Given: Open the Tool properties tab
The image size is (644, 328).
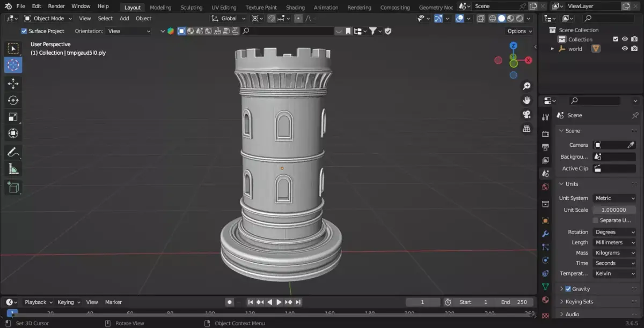Looking at the screenshot, I should pyautogui.click(x=545, y=117).
